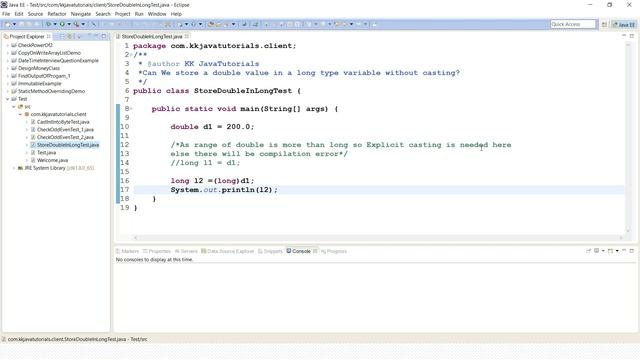Click Collapse All in Project Explorer
Screen dimensions: 640x360
[x=62, y=36]
